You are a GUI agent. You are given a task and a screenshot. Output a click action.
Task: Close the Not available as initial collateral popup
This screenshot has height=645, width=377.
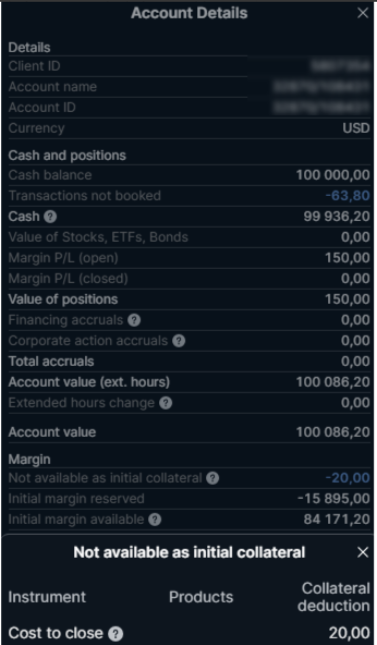click(x=363, y=552)
